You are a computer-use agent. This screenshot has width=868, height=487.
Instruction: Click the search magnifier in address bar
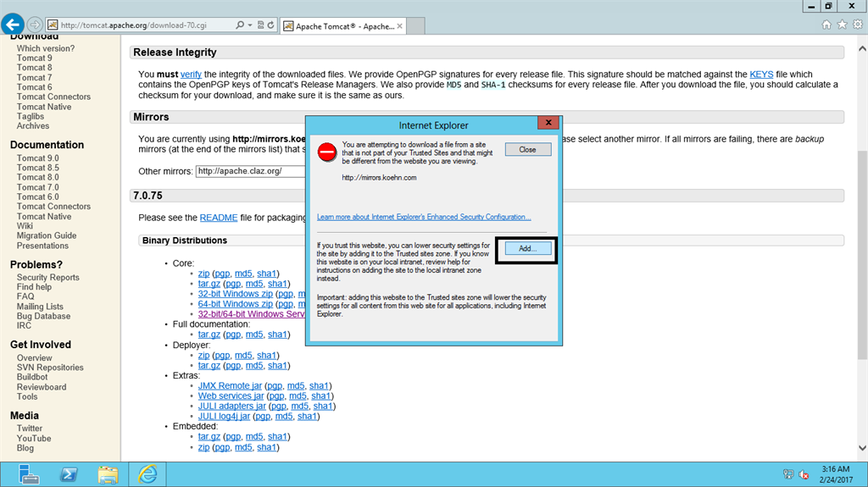tap(240, 25)
